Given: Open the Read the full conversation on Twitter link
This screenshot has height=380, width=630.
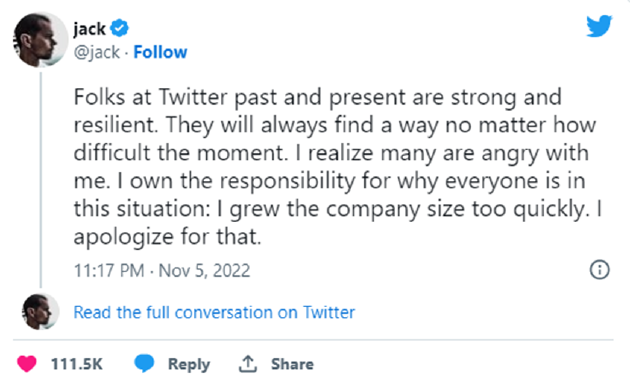Looking at the screenshot, I should click(214, 312).
